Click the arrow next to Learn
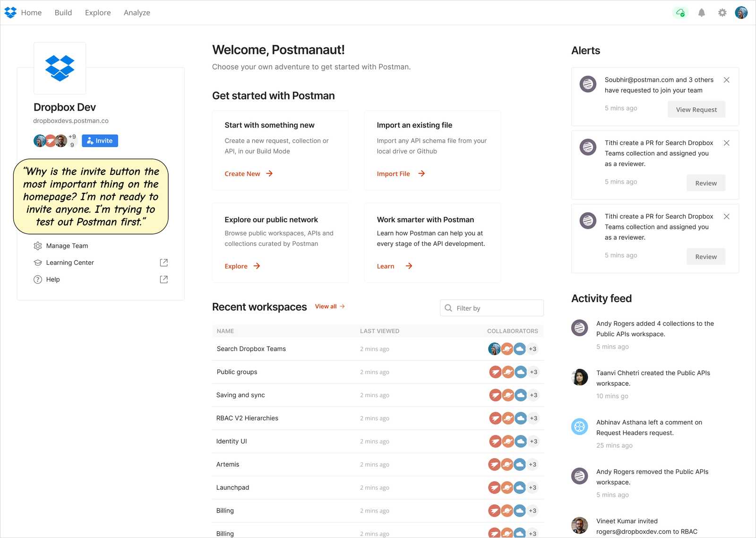 pyautogui.click(x=409, y=266)
